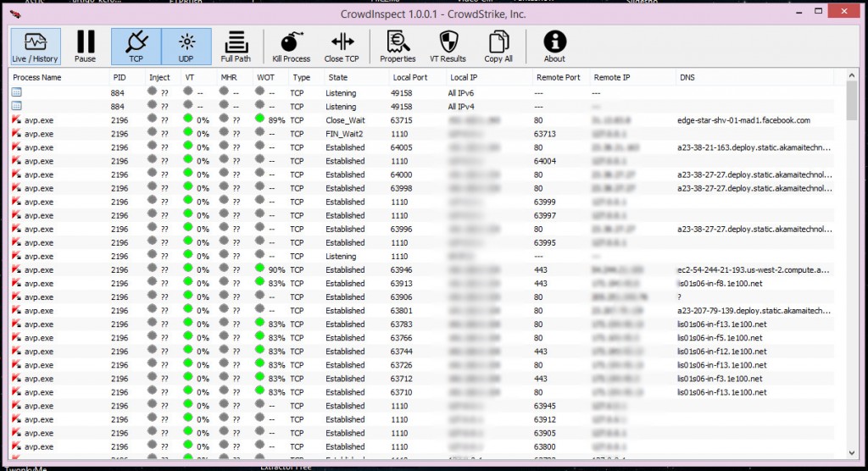Select the All IPv6 listening row
The image size is (868, 471).
422,93
